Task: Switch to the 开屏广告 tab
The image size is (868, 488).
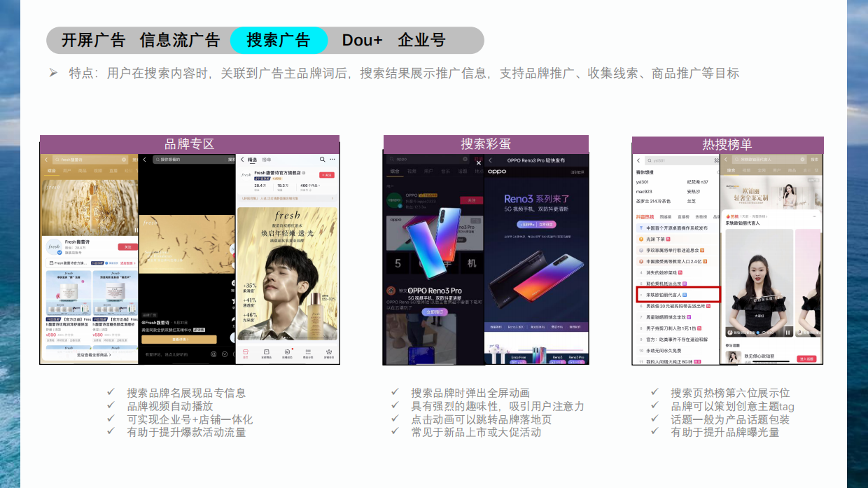Action: pyautogui.click(x=92, y=41)
